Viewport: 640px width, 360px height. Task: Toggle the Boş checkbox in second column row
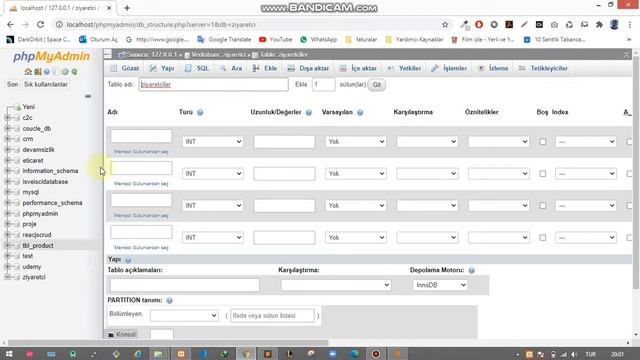[x=542, y=173]
